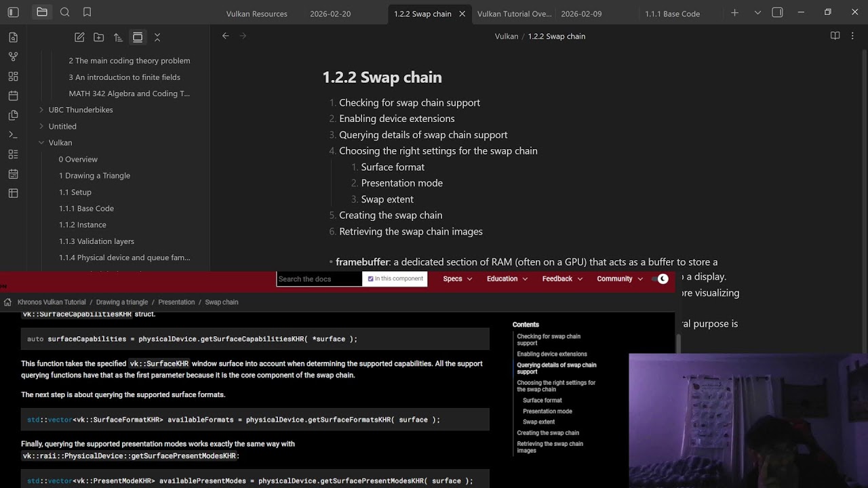
Task: Toggle the left sidebar icon
Action: (x=14, y=12)
